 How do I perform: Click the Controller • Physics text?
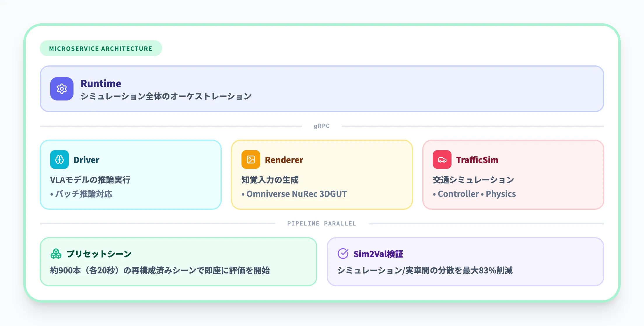pos(476,194)
